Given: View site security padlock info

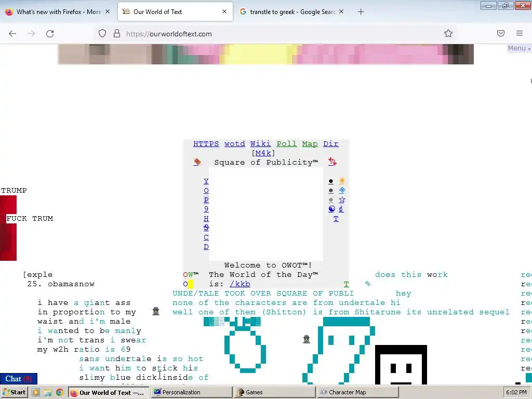Looking at the screenshot, I should click(x=117, y=34).
